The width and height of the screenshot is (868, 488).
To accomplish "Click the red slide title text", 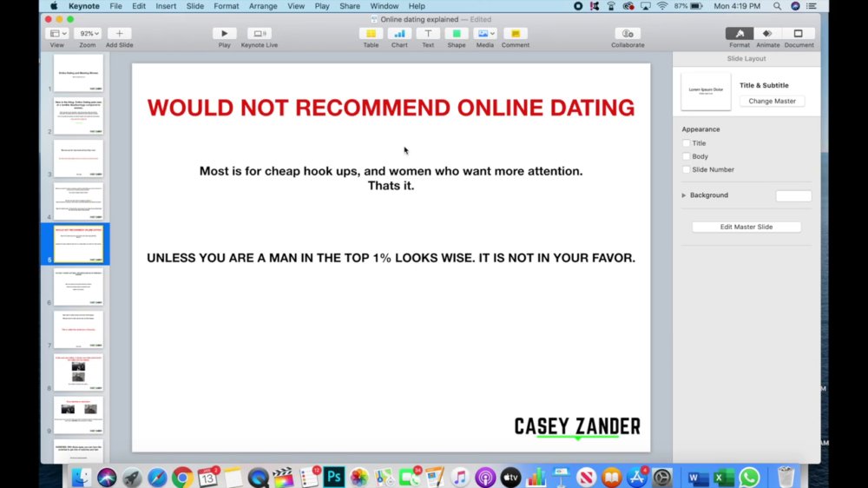I will coord(391,108).
